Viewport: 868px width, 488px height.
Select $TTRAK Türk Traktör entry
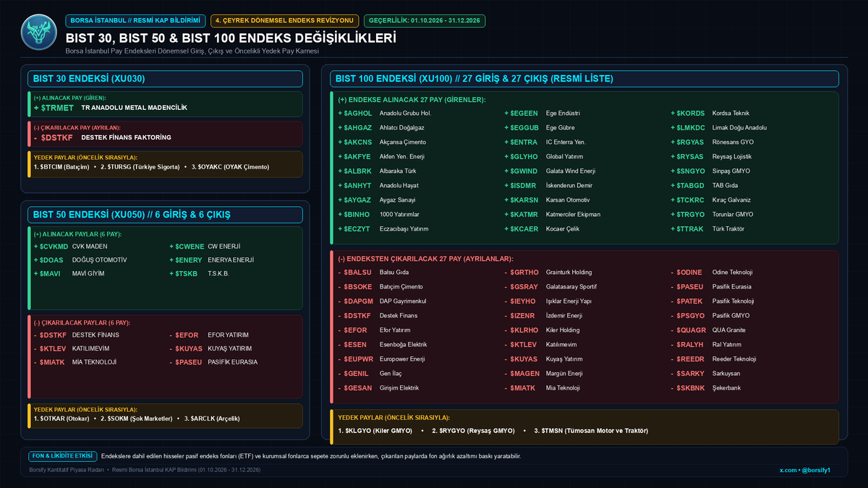coord(708,229)
